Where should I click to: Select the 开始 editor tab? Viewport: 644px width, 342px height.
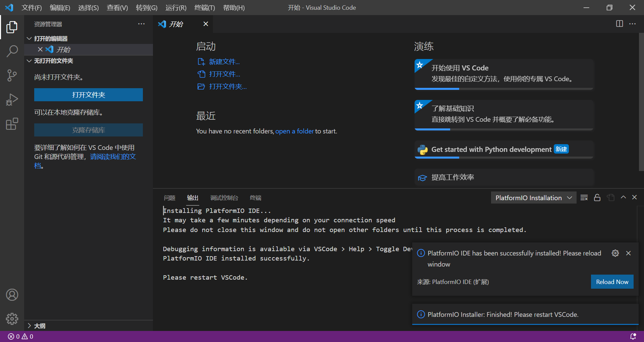coord(183,24)
